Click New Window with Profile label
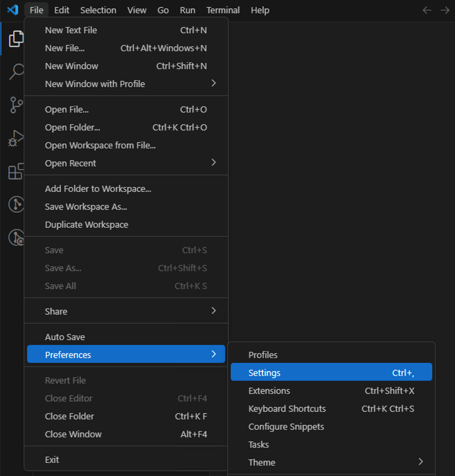Image resolution: width=455 pixels, height=476 pixels. point(95,84)
